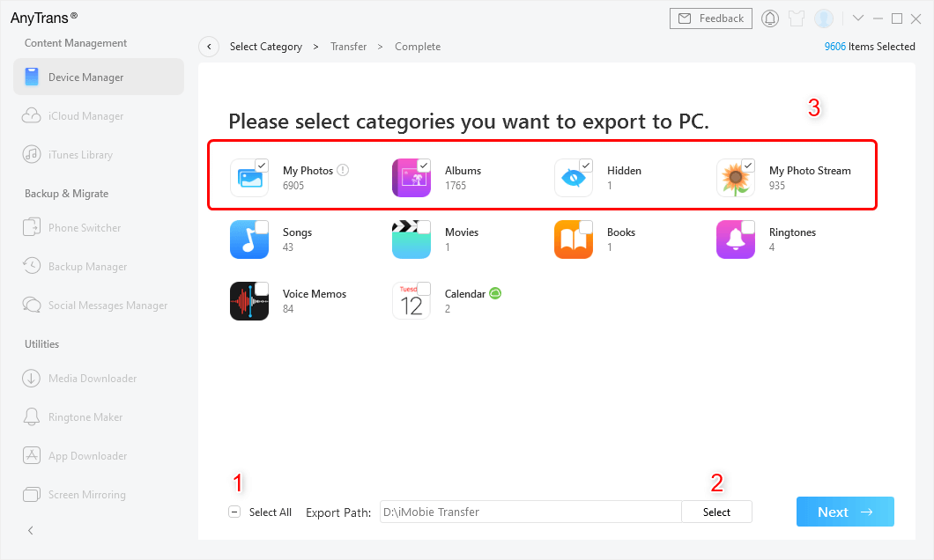
Task: Select the Device Manager sidebar icon
Action: [31, 77]
